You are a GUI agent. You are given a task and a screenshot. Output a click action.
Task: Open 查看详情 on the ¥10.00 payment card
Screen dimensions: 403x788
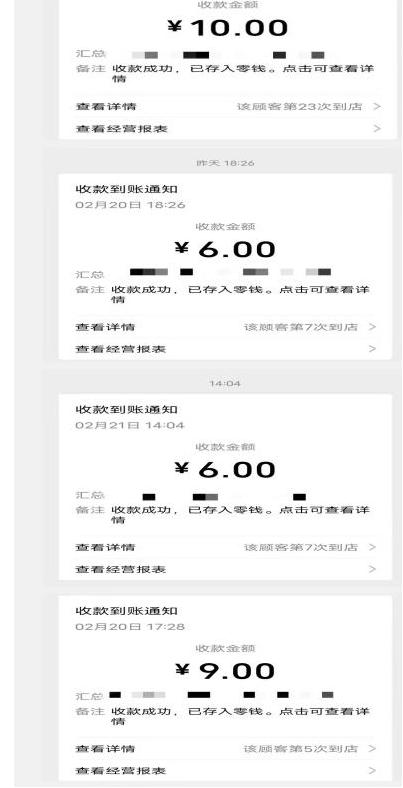coord(106,107)
